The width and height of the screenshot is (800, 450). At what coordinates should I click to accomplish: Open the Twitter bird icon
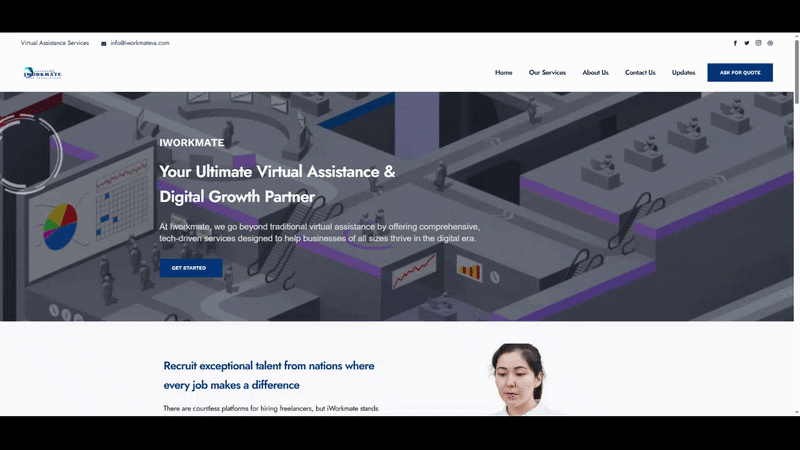point(746,43)
